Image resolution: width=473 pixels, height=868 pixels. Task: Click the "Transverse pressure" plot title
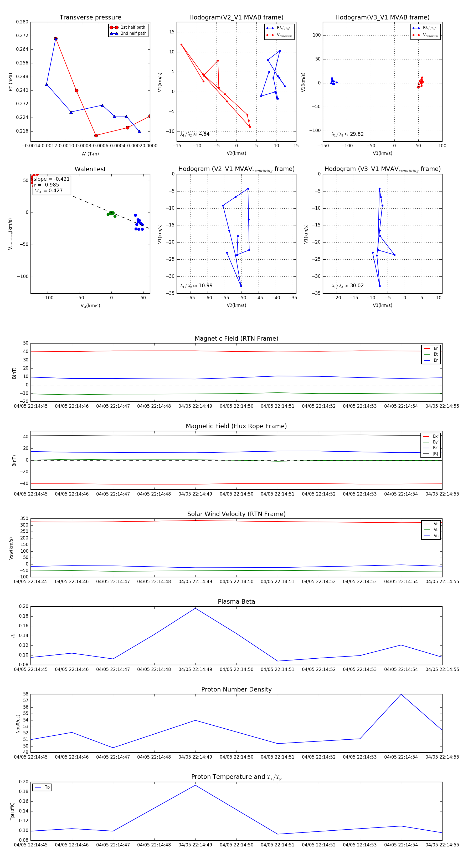point(90,18)
